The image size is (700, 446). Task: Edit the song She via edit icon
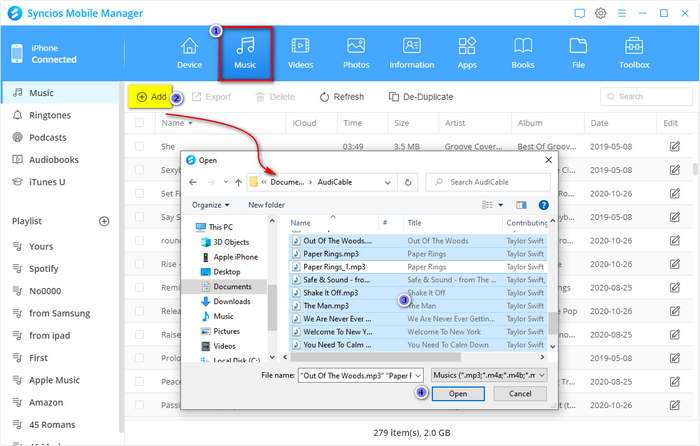point(675,146)
